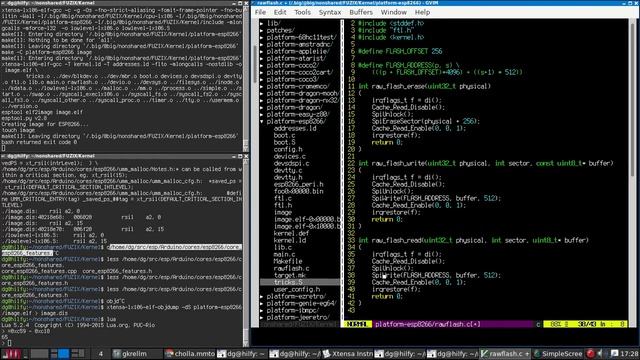The height and width of the screenshot is (360, 640).
Task: Switch to rawflash.c GVIM taskbar button
Action: point(505,354)
